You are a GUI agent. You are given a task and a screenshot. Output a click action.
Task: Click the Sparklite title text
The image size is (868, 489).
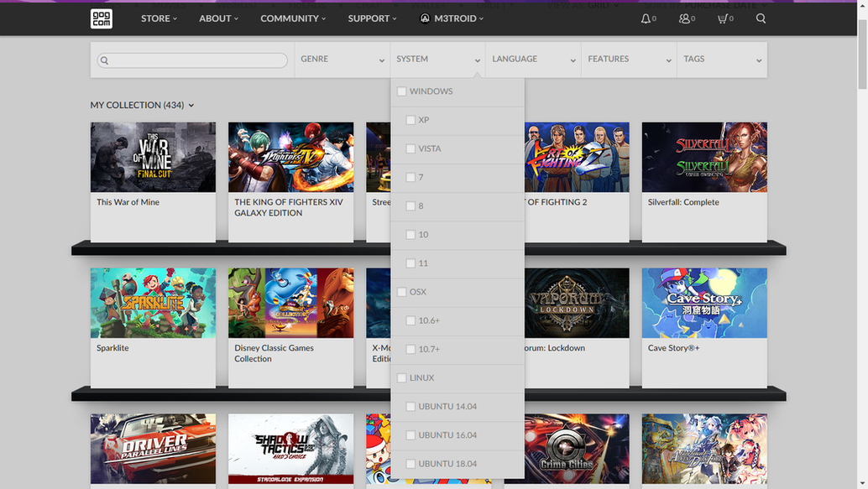112,348
